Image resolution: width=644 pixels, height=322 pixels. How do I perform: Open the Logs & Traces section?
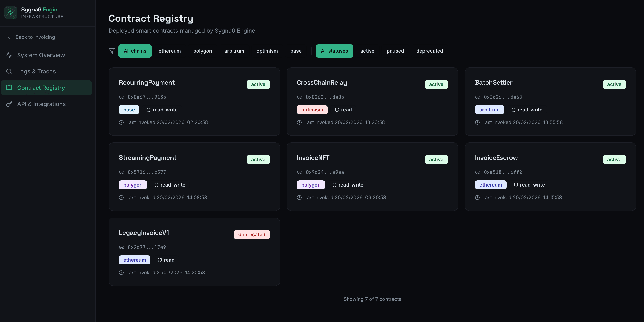click(x=37, y=71)
